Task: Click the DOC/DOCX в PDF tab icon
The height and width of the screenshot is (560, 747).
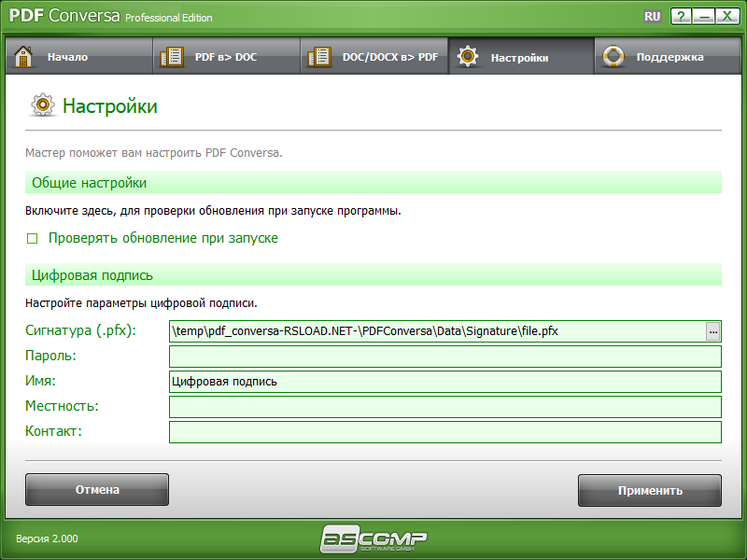Action: click(x=318, y=55)
